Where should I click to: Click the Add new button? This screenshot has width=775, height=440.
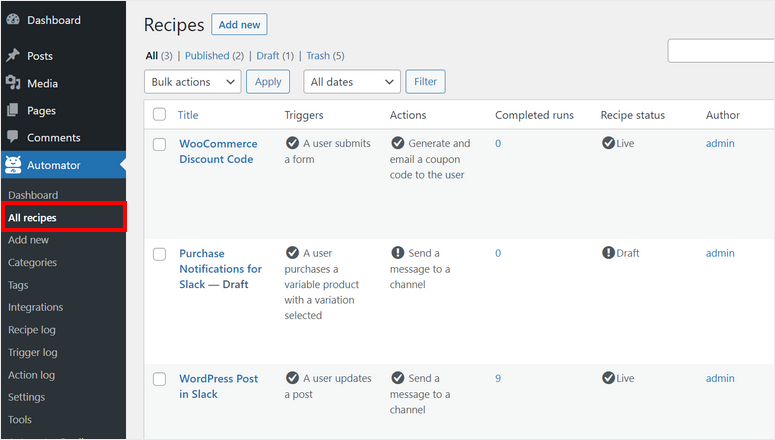click(x=240, y=25)
